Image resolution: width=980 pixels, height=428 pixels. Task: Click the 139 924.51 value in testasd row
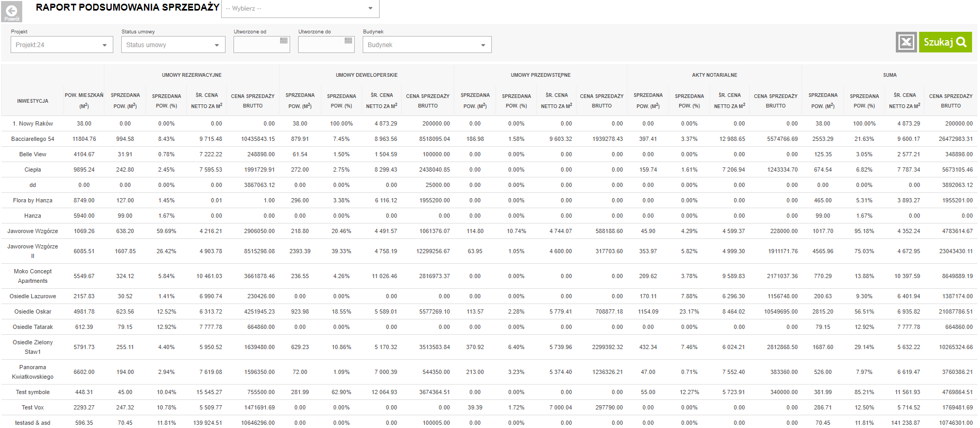click(x=208, y=423)
